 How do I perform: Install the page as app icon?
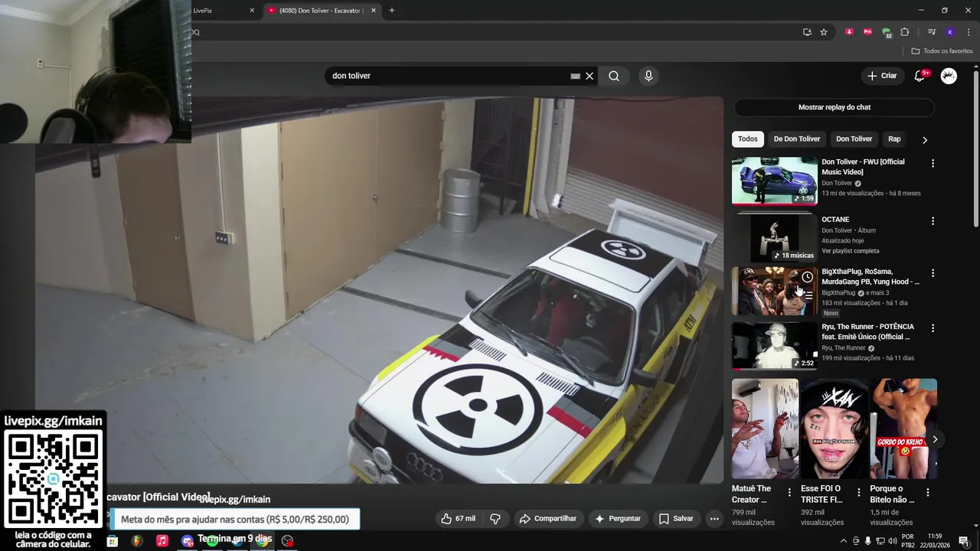coord(807,32)
